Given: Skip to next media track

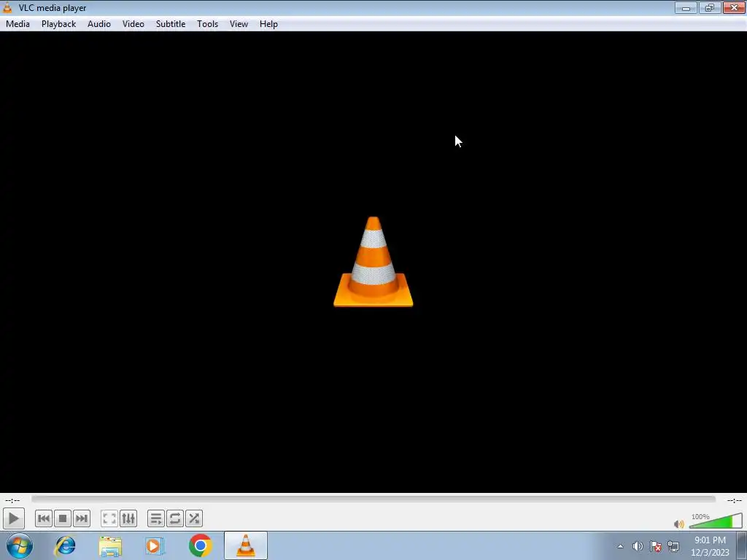Looking at the screenshot, I should [x=82, y=518].
